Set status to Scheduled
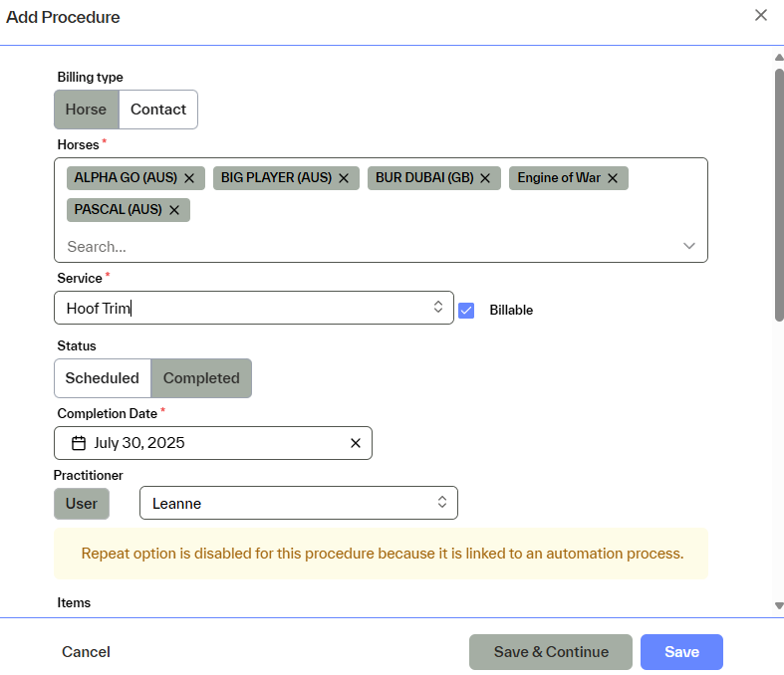The width and height of the screenshot is (784, 675). coord(103,378)
